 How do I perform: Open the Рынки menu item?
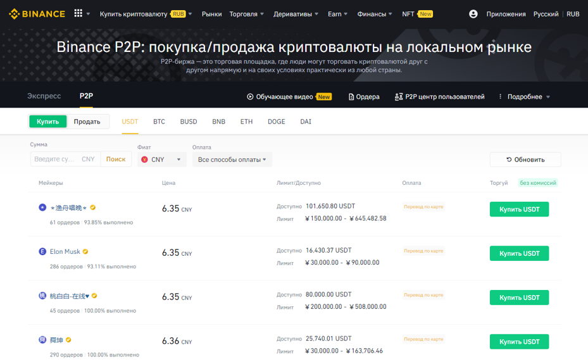pyautogui.click(x=211, y=14)
